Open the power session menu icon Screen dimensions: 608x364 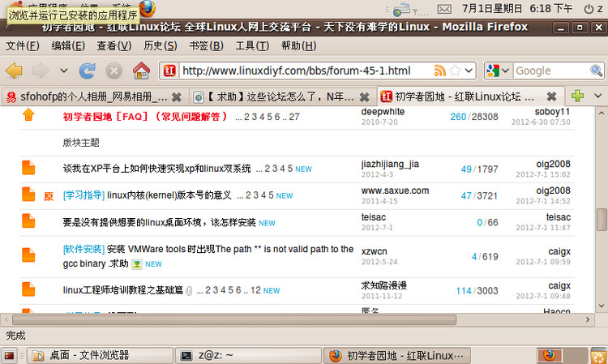589,9
